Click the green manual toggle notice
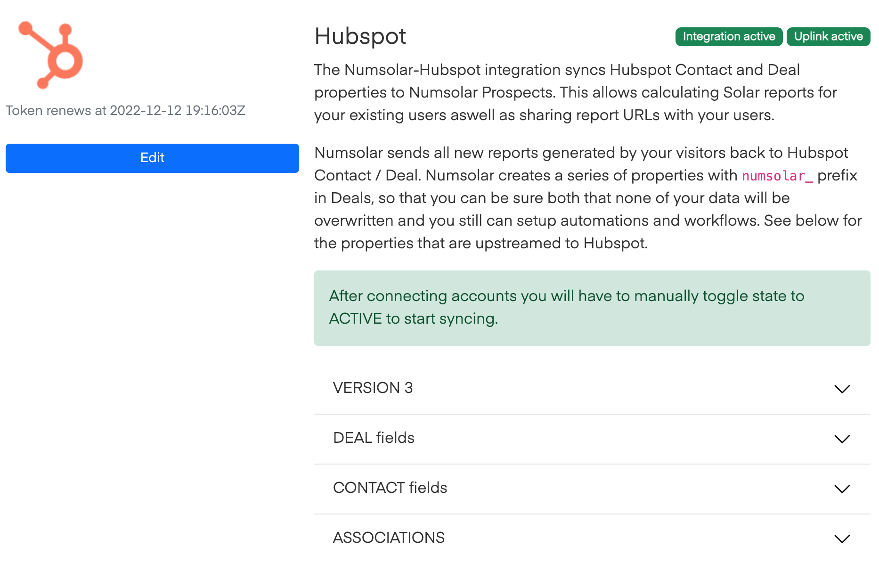 [x=592, y=308]
